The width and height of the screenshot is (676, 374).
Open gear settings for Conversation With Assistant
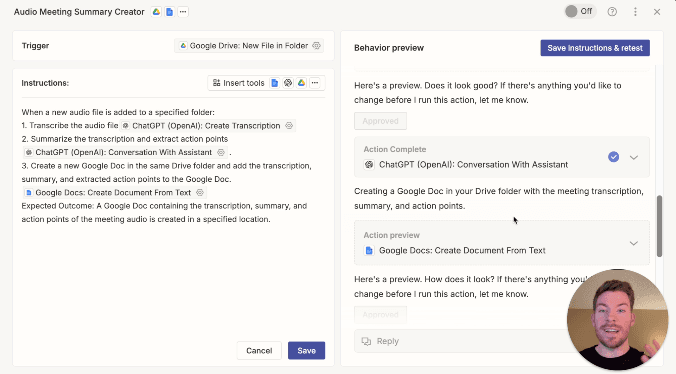pos(221,153)
